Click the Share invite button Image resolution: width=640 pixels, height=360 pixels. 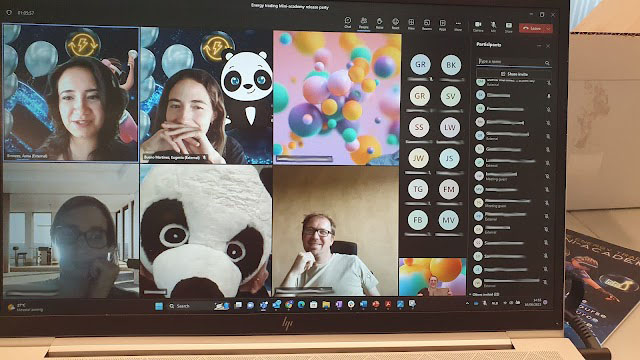coord(514,74)
